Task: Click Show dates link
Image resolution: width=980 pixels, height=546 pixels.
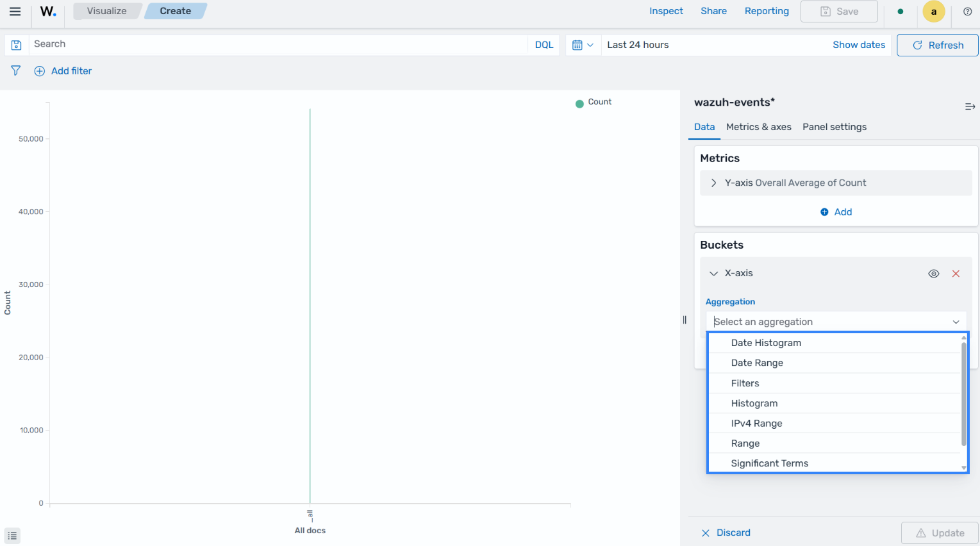Action: 859,45
